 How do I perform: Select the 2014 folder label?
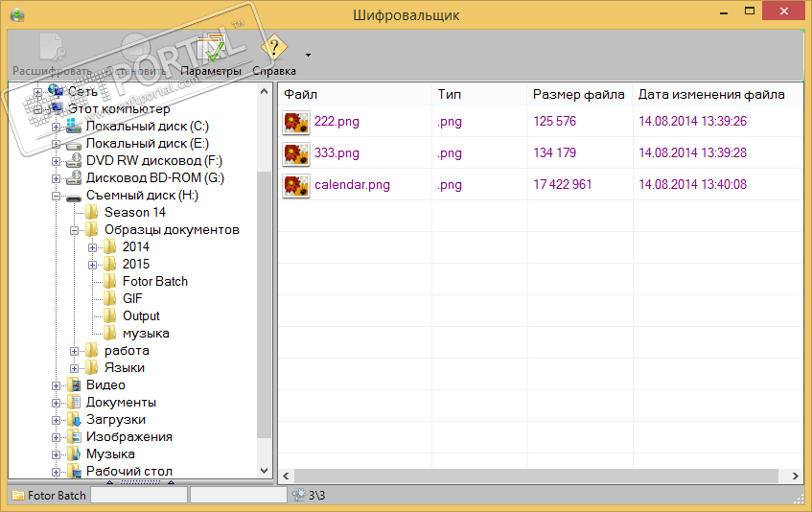136,247
